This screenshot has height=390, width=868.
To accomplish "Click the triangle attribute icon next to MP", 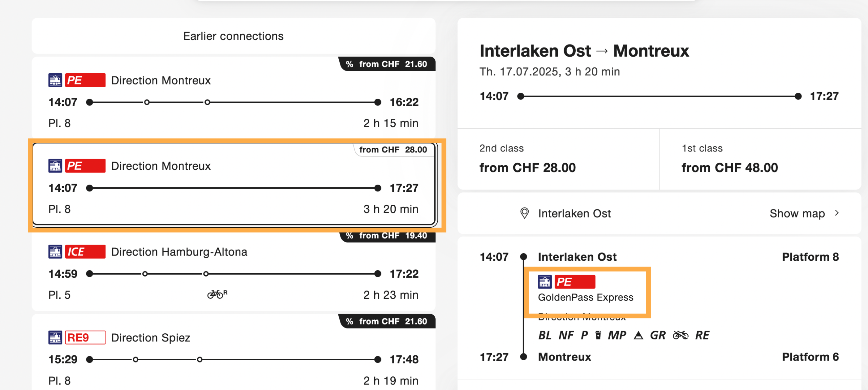I will 638,336.
